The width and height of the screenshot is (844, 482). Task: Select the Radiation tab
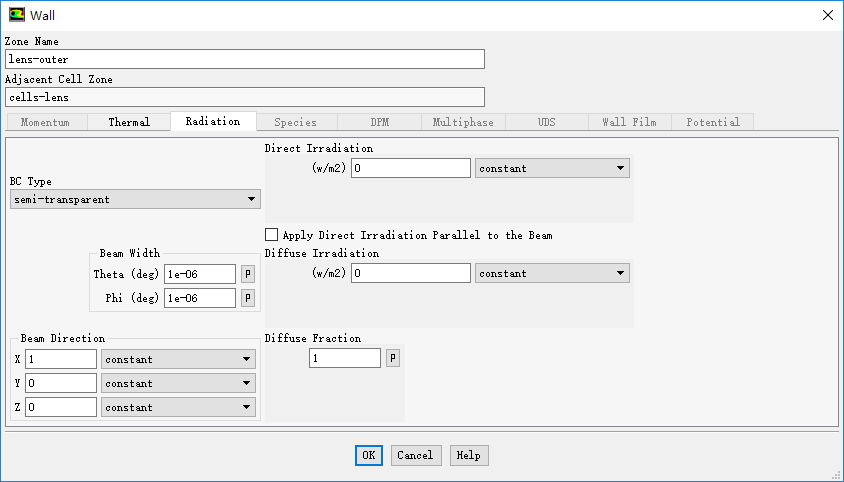click(213, 121)
